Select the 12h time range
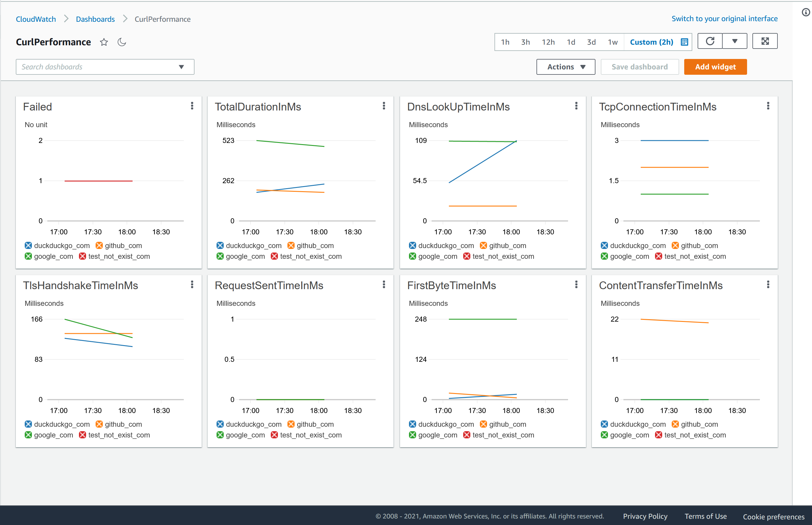Image resolution: width=812 pixels, height=525 pixels. point(548,42)
